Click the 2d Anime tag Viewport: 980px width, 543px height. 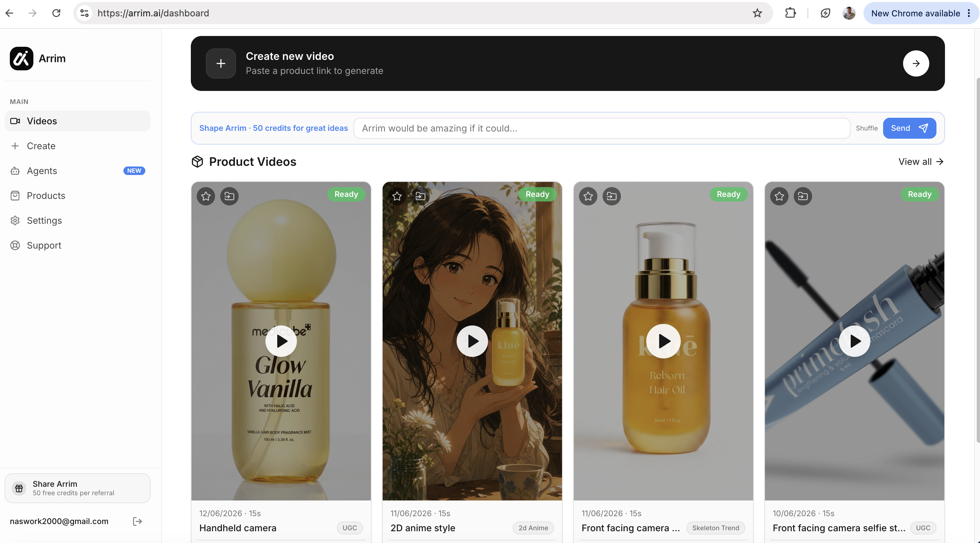coord(533,528)
